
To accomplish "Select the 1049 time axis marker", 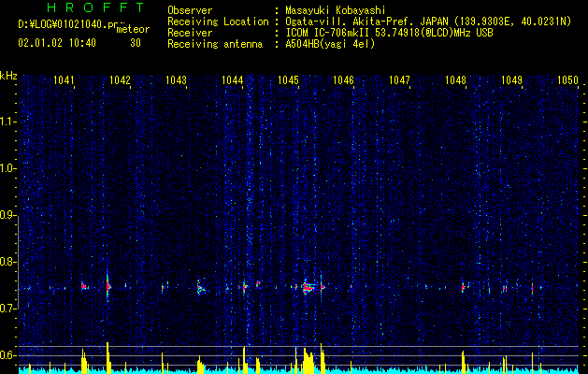I will click(511, 79).
